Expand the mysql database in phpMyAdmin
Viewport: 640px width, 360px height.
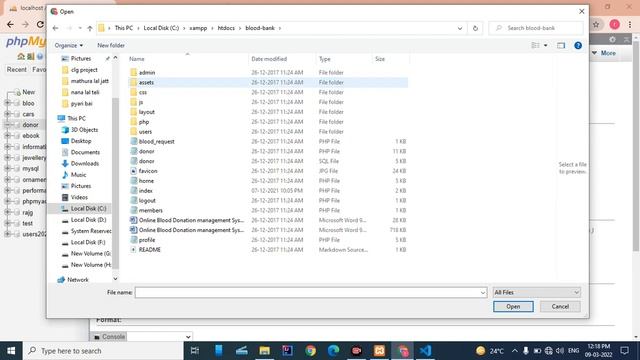point(7,169)
